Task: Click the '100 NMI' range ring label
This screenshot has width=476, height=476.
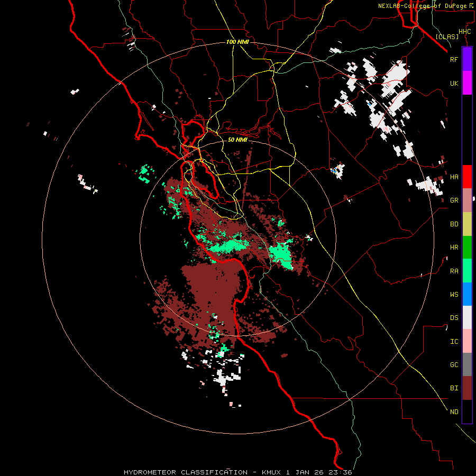Action: pyautogui.click(x=237, y=42)
